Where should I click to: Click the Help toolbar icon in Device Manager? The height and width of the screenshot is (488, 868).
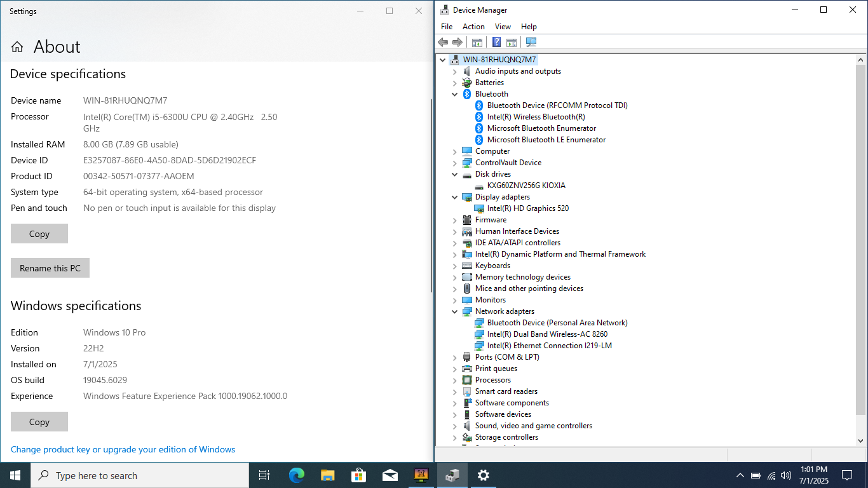(496, 43)
